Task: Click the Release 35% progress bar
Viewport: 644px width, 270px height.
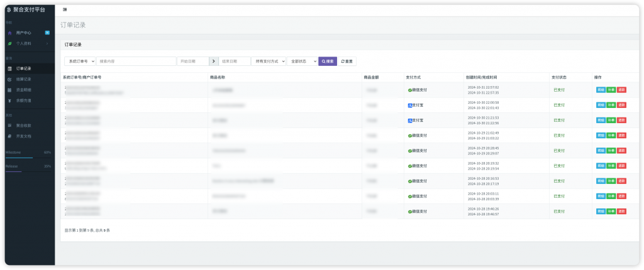Action: point(28,171)
